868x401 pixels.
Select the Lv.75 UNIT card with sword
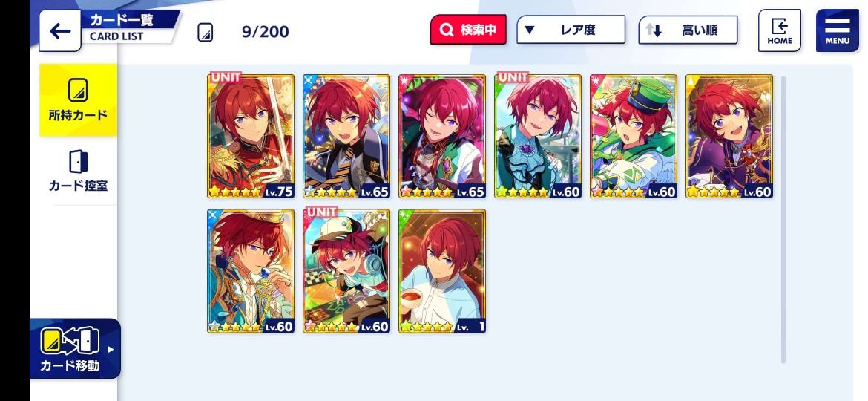click(x=251, y=136)
